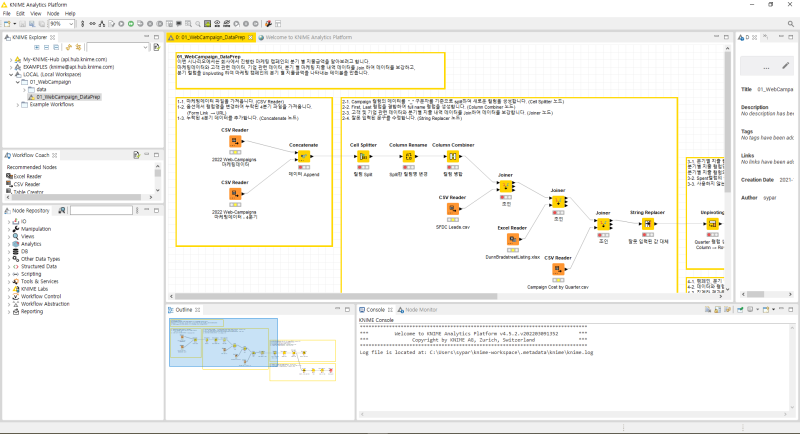This screenshot has height=434, width=800.
Task: Open the View menu
Action: coord(36,14)
